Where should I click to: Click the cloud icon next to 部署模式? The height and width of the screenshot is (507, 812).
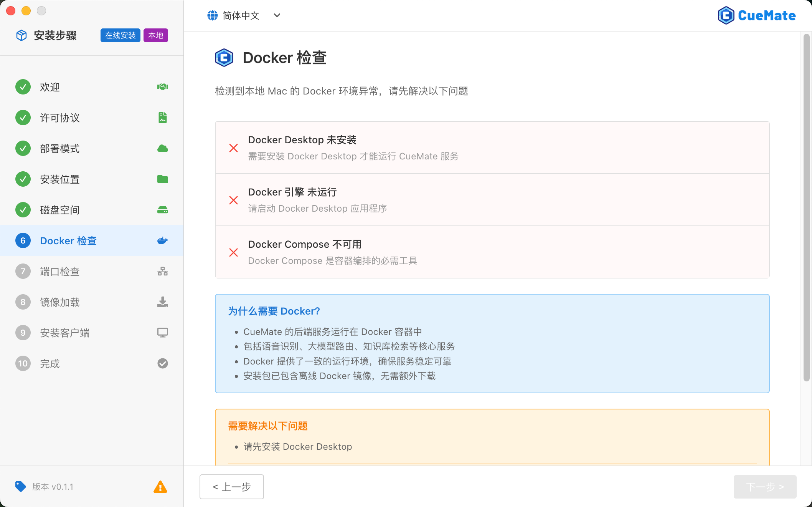(x=162, y=148)
